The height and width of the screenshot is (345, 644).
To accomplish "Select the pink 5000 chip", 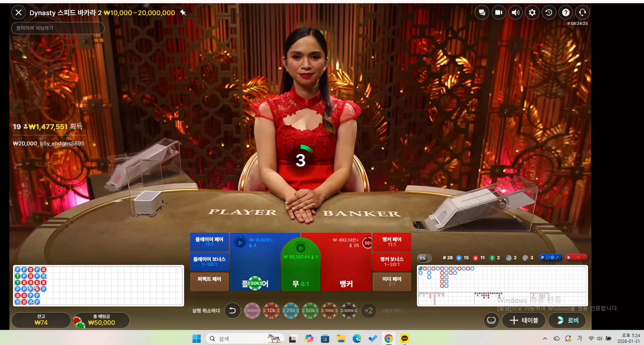I will pyautogui.click(x=252, y=310).
